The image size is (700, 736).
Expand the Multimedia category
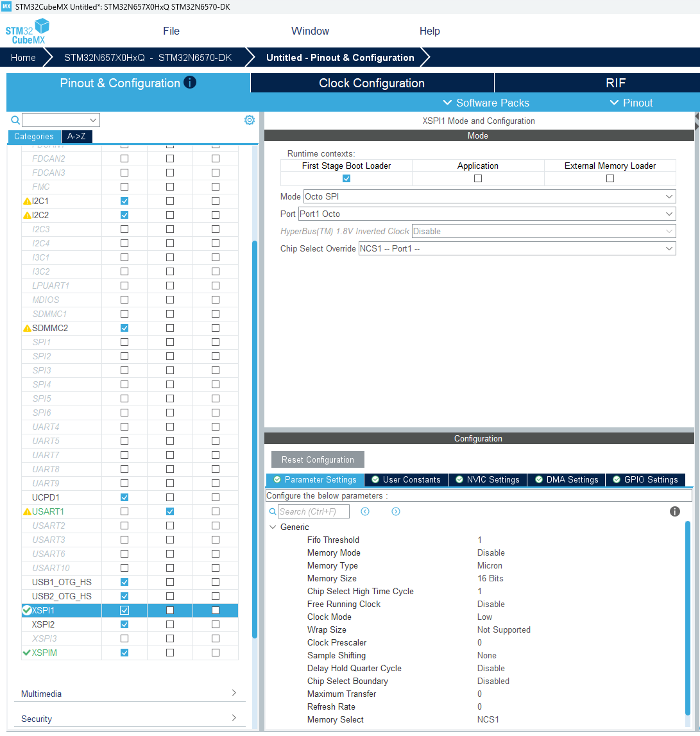(x=130, y=694)
